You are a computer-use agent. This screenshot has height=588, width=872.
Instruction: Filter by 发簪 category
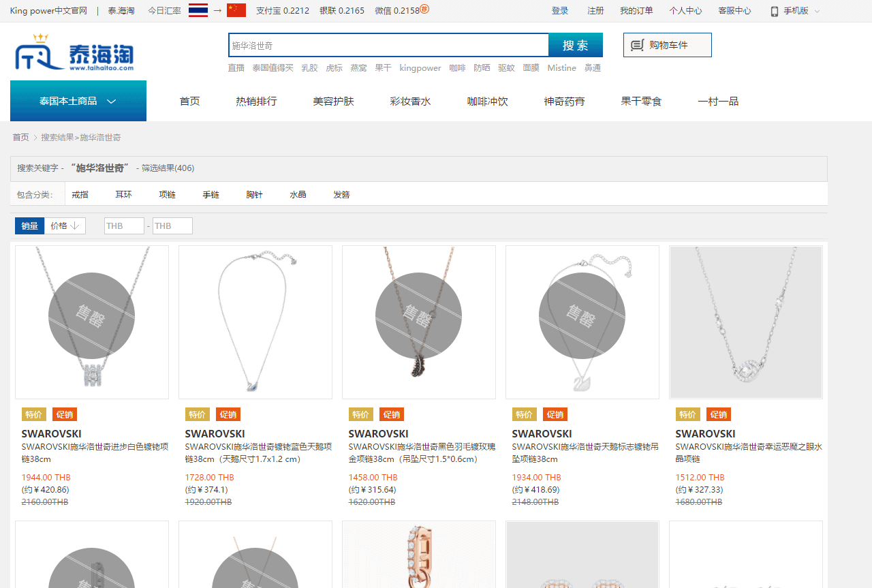(341, 194)
